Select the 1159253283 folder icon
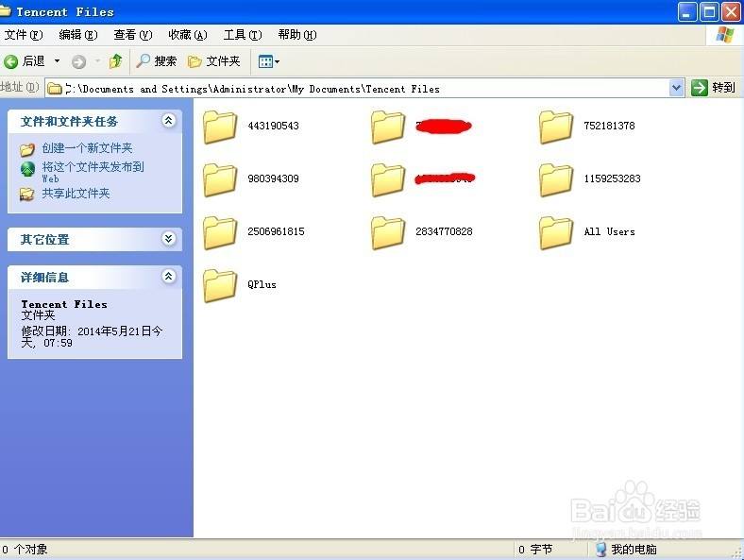744x560 pixels. (x=556, y=180)
